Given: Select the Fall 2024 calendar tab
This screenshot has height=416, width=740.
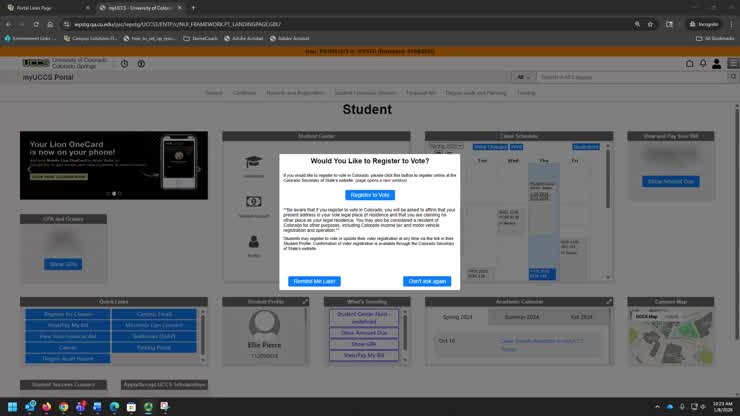Looking at the screenshot, I should coord(581,316).
